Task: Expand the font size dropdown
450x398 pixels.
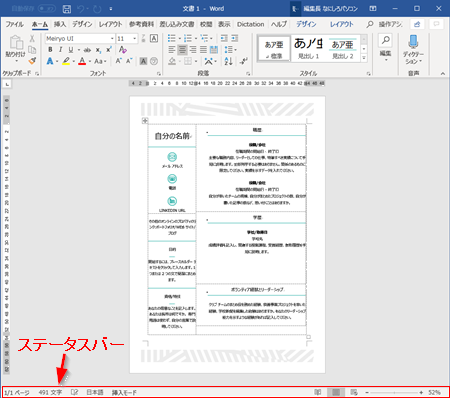Action: (x=135, y=39)
